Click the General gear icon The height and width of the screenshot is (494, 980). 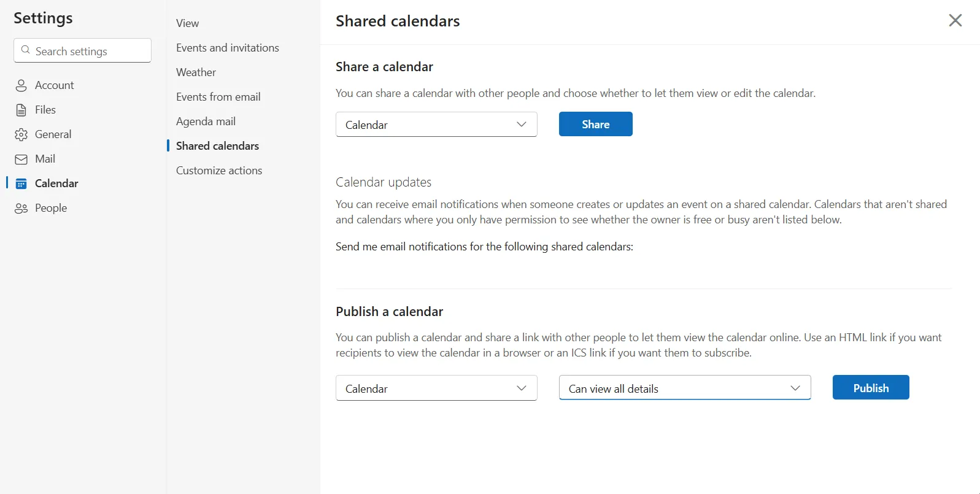[x=21, y=134]
